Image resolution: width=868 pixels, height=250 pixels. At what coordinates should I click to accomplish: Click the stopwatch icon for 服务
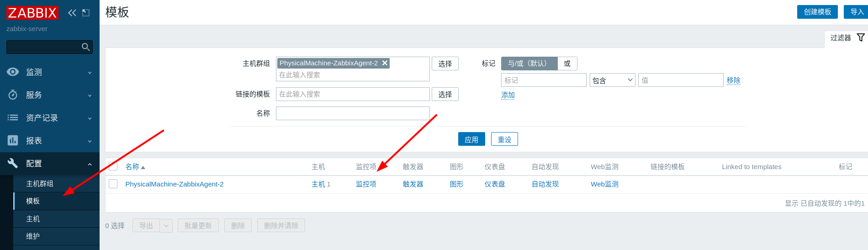pyautogui.click(x=13, y=95)
